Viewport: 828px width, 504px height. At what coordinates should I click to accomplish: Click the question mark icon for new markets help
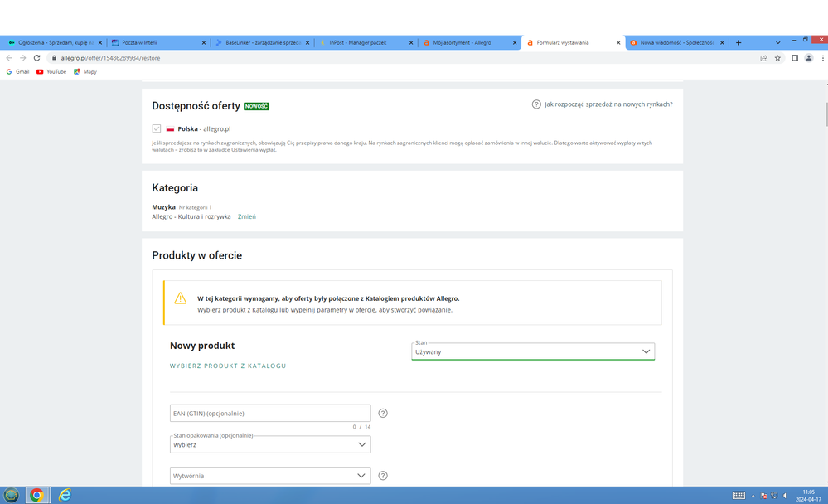(536, 104)
